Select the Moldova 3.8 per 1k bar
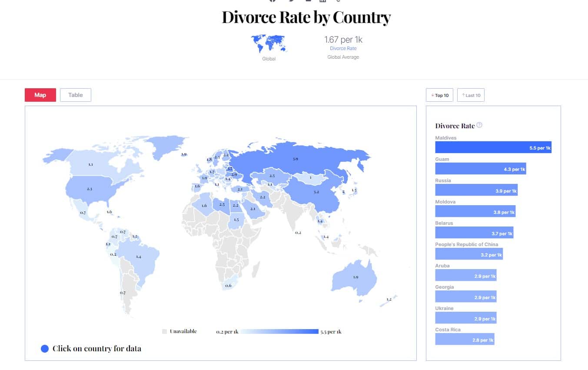 [475, 211]
